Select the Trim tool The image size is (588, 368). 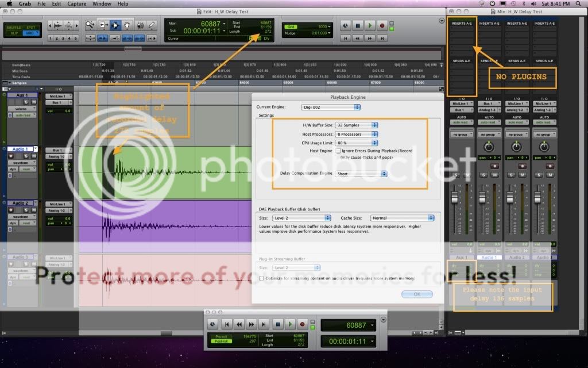coord(104,25)
